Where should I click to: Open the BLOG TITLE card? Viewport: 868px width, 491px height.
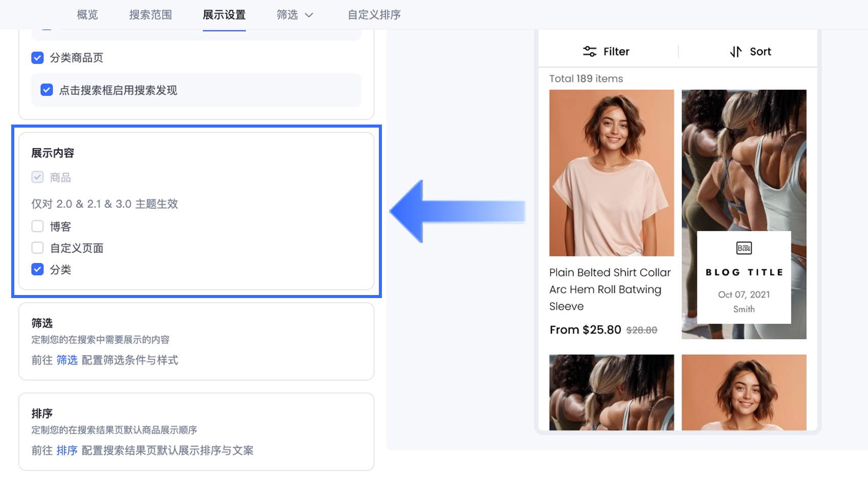click(744, 277)
